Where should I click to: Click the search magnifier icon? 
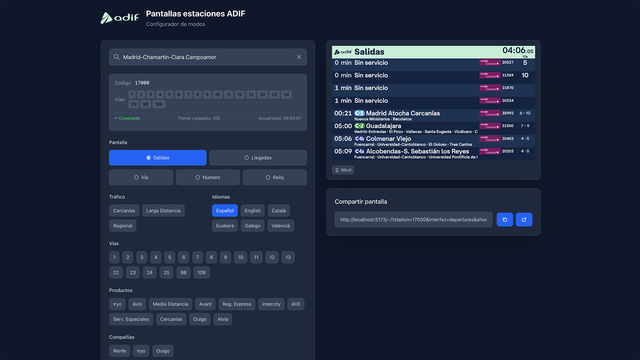click(117, 57)
